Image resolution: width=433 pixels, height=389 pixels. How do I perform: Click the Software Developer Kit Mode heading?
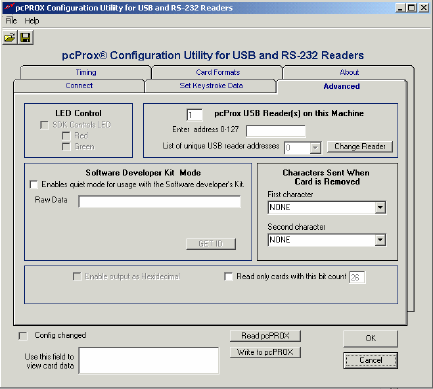tap(143, 173)
